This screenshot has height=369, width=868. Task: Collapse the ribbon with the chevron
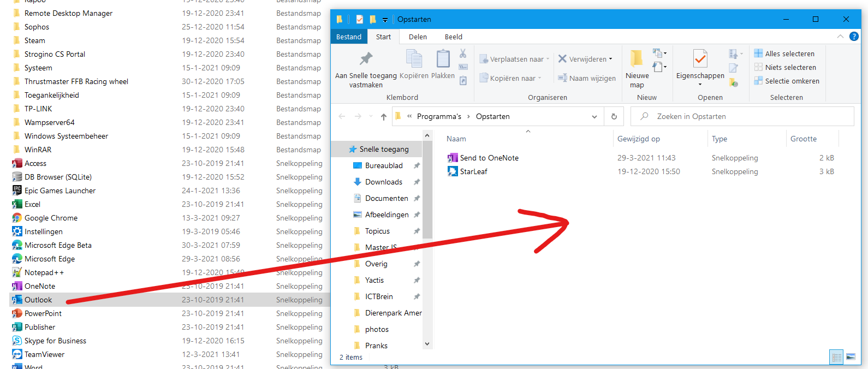pos(840,37)
